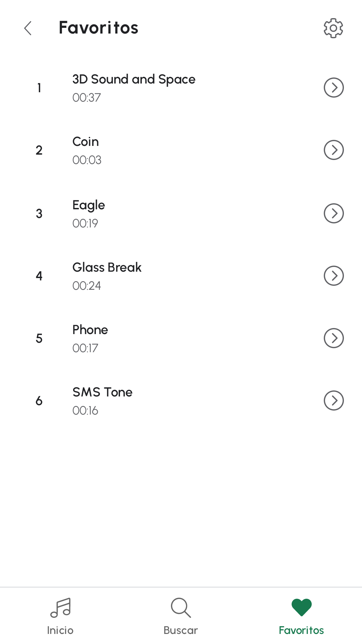This screenshot has height=644, width=362.
Task: Click the circled arrow for Phone
Action: [334, 338]
